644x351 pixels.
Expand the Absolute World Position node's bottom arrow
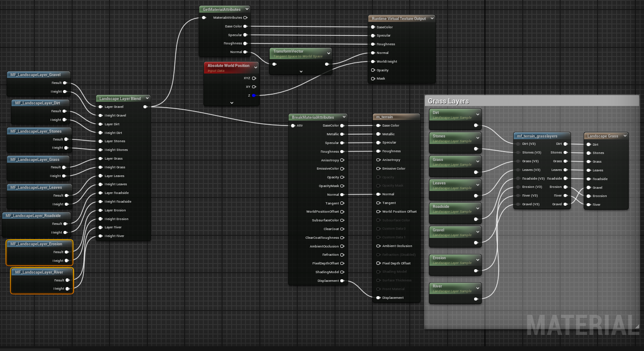[232, 103]
